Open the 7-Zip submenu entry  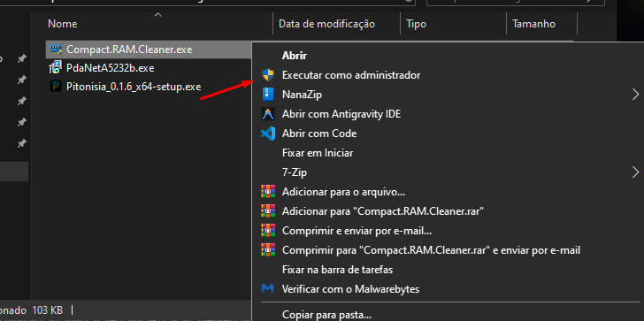click(x=295, y=172)
